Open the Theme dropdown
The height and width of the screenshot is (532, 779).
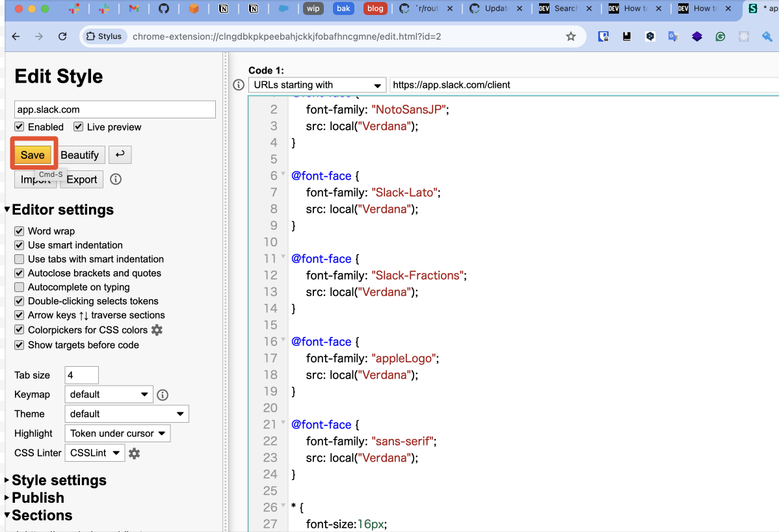click(x=127, y=414)
